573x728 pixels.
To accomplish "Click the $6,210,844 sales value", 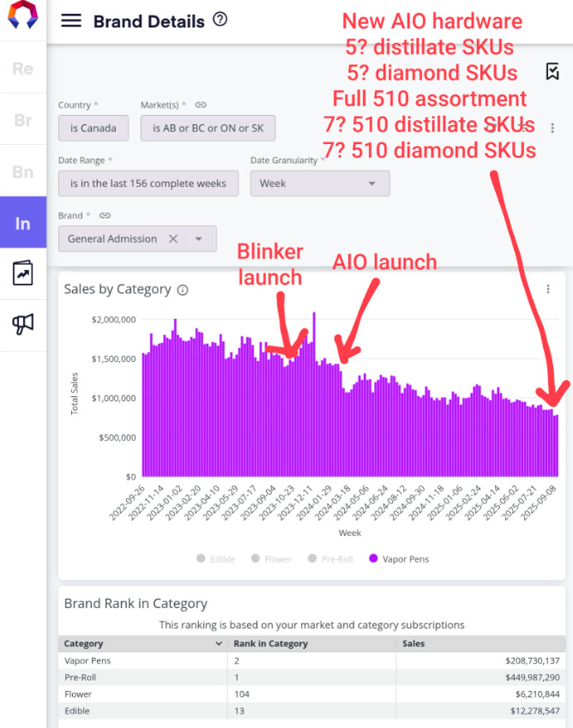I will click(x=537, y=694).
